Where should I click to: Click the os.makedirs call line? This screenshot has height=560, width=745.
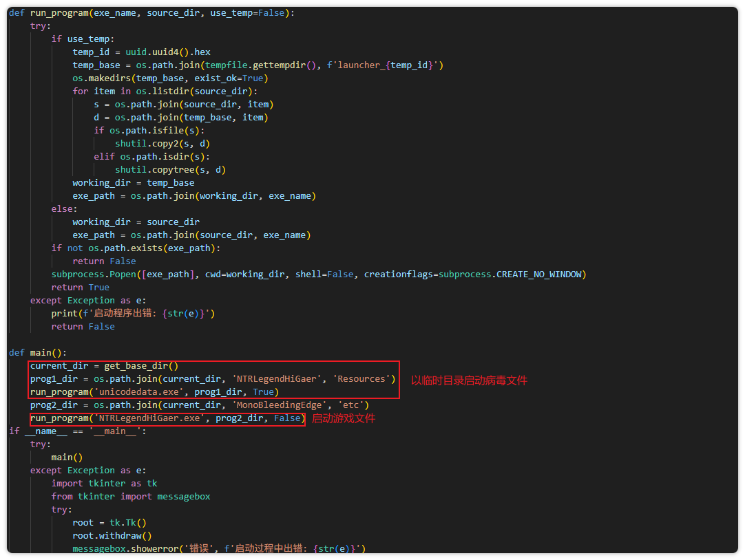click(170, 78)
